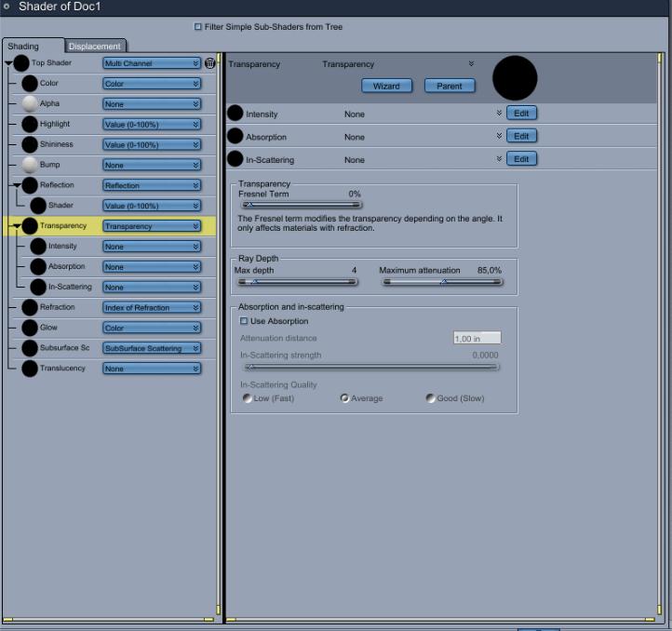Adjust the Max depth slider
Viewport: 672px width, 631px height.
point(298,282)
